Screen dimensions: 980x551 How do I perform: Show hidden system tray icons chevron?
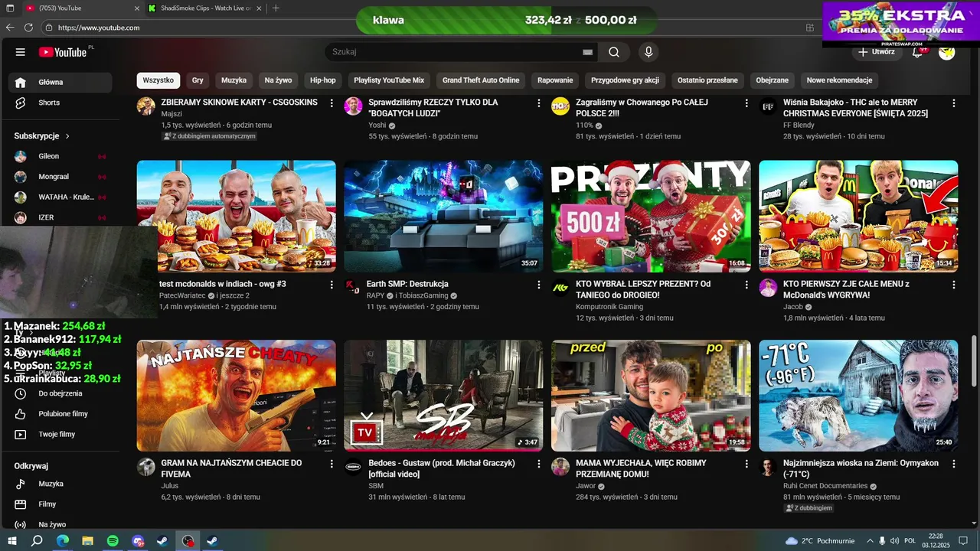[870, 541]
